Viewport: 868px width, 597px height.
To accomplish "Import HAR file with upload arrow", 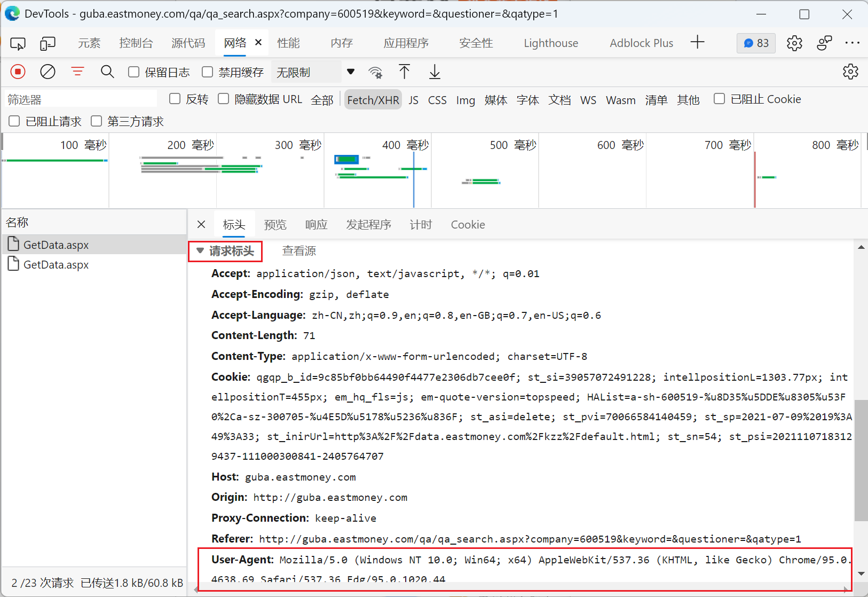I will (x=405, y=72).
